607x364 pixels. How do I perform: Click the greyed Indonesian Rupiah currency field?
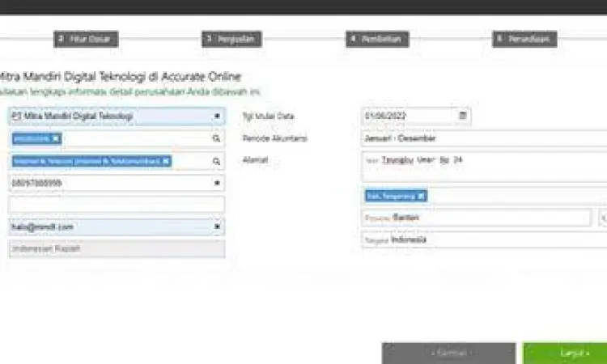coord(117,248)
